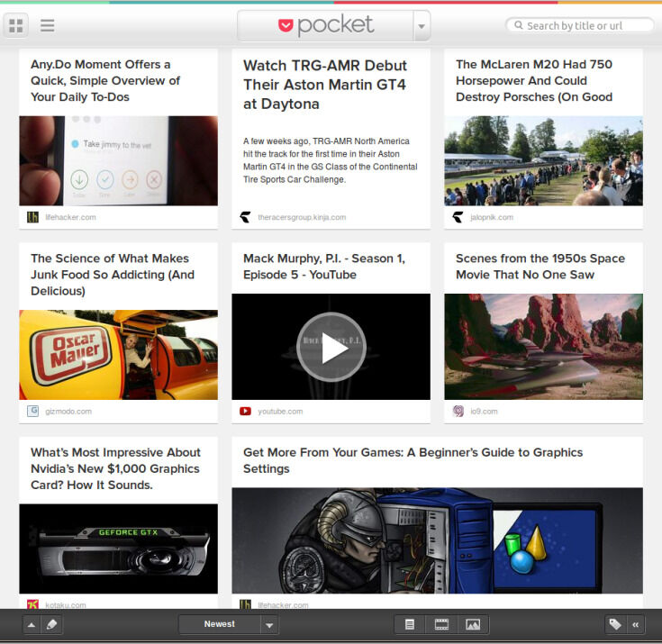Filter by articles icon
This screenshot has width=662, height=644.
(410, 624)
